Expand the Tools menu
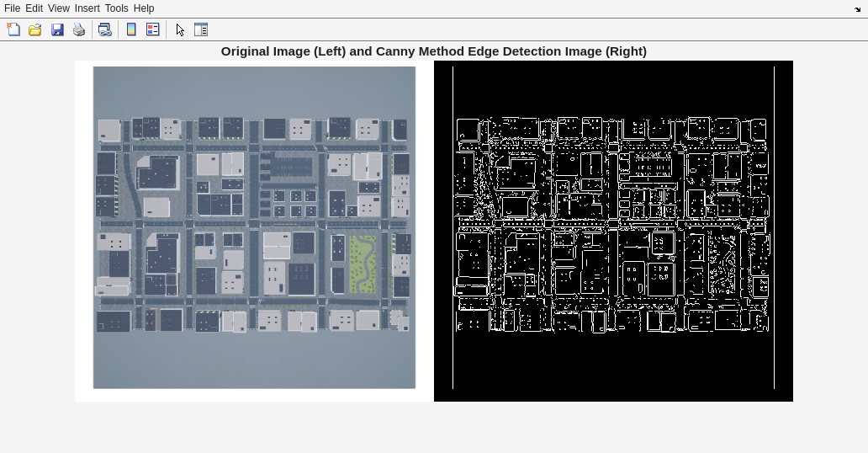 116,8
